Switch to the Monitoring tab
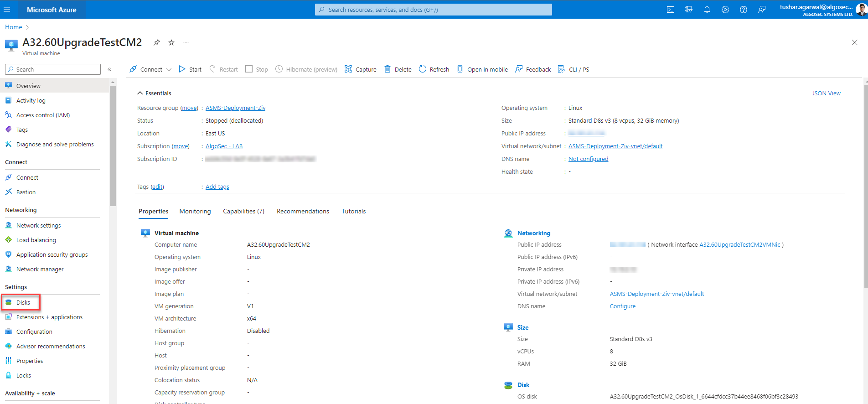This screenshot has width=868, height=404. (x=195, y=211)
